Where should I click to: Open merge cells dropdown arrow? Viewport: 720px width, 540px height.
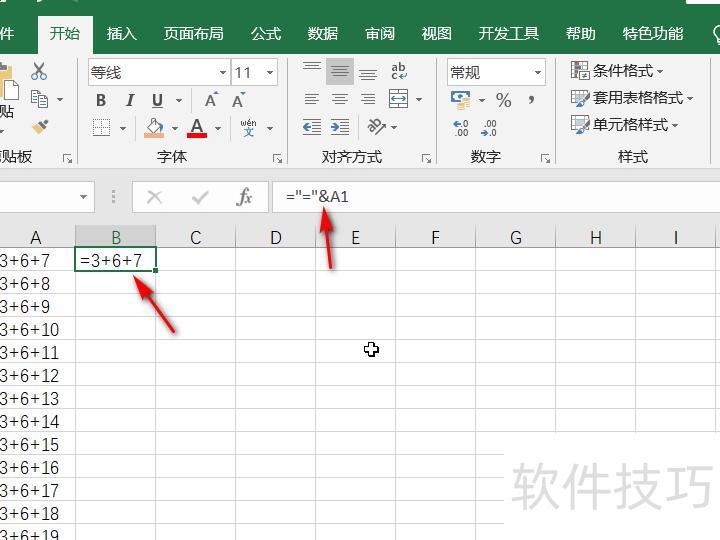(x=419, y=99)
